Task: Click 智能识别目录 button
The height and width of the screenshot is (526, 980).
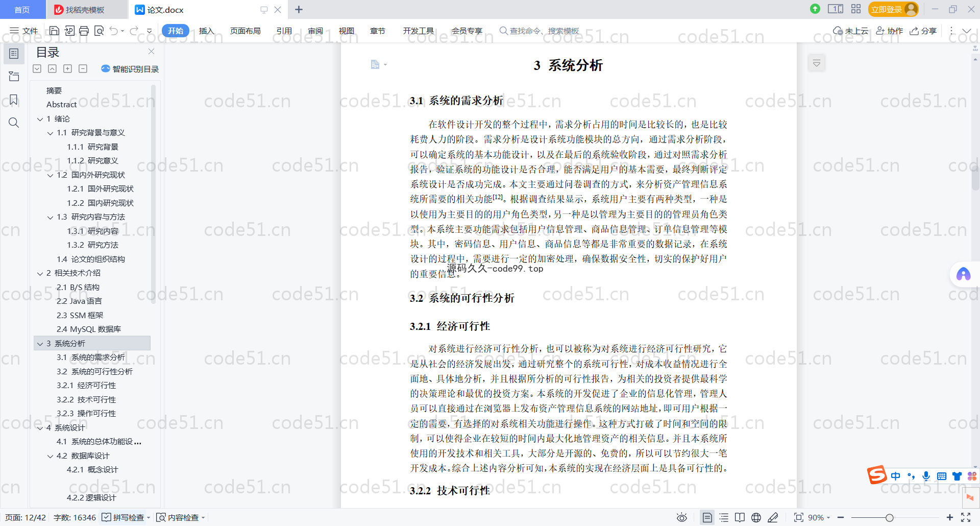Action: 130,68
